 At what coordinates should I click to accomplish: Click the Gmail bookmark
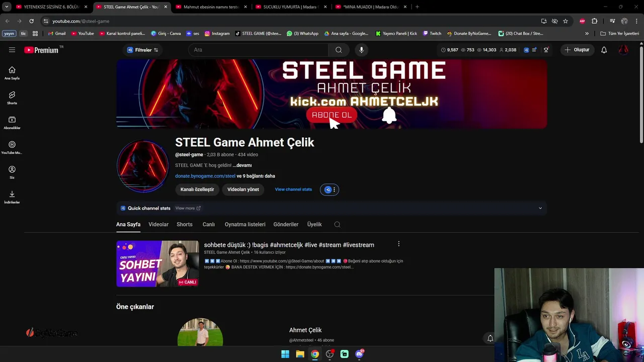(x=56, y=34)
